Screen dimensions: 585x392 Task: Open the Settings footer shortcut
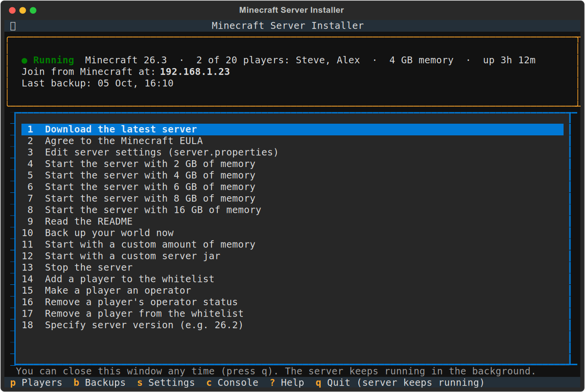coord(166,383)
